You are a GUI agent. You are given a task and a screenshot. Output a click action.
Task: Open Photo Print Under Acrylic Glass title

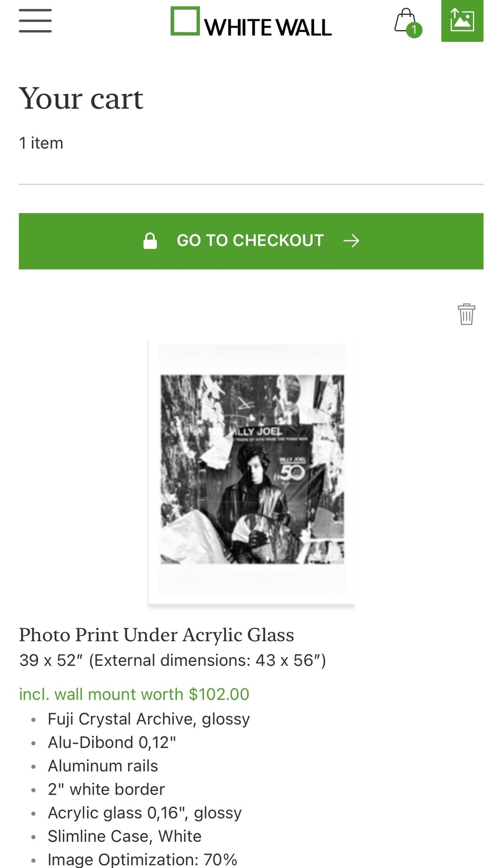point(156,635)
